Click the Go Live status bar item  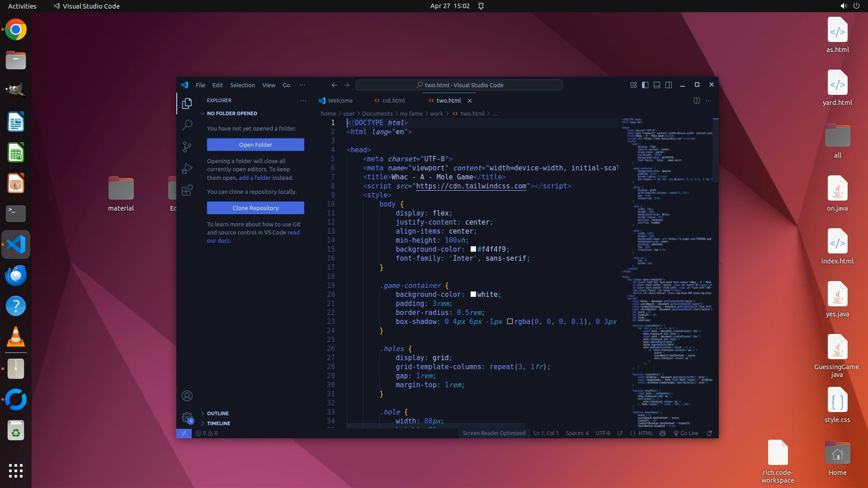point(686,433)
